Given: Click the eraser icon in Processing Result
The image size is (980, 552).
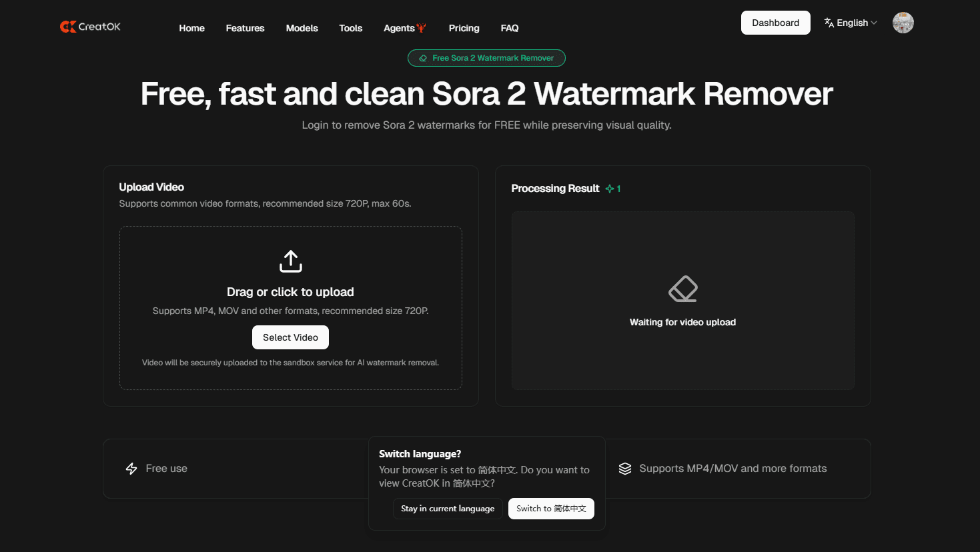Looking at the screenshot, I should coord(682,289).
